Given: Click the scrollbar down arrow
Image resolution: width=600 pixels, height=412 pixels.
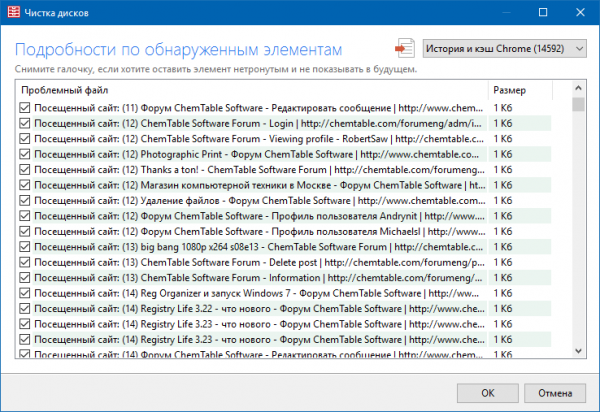Looking at the screenshot, I should (x=579, y=351).
